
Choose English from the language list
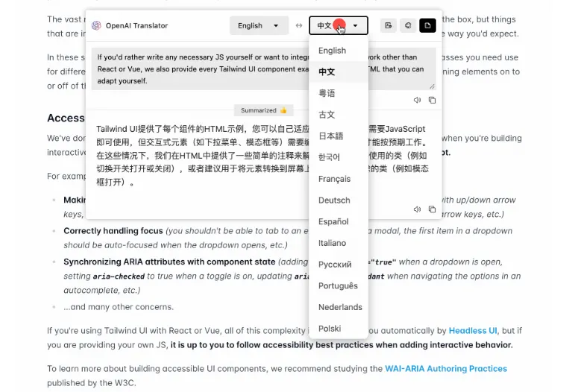click(338, 51)
